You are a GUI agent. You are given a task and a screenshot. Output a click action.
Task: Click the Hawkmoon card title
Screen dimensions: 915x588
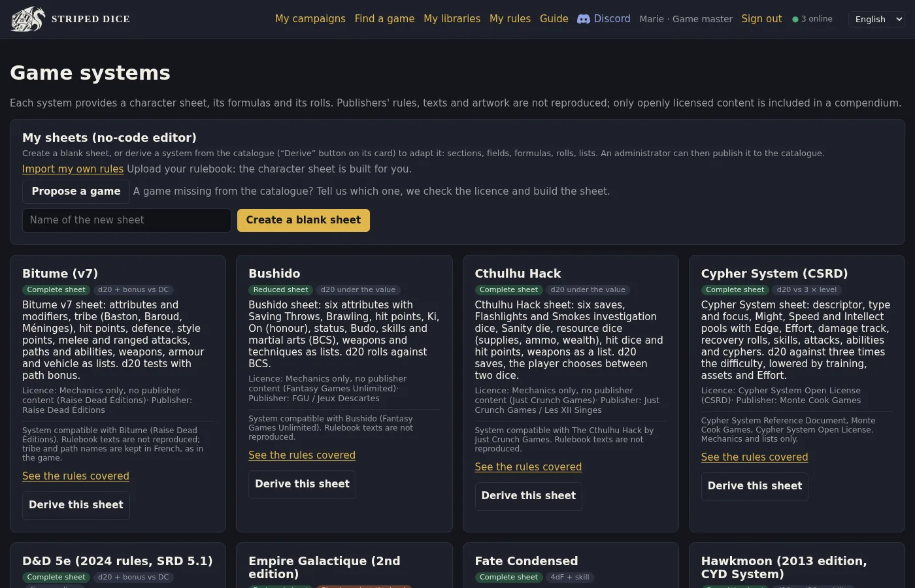click(x=784, y=568)
